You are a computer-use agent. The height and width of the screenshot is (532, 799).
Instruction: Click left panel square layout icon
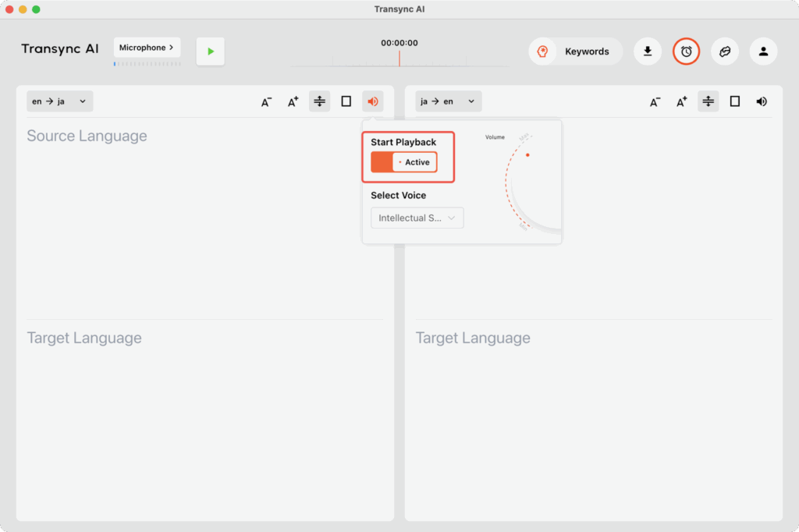click(x=346, y=101)
